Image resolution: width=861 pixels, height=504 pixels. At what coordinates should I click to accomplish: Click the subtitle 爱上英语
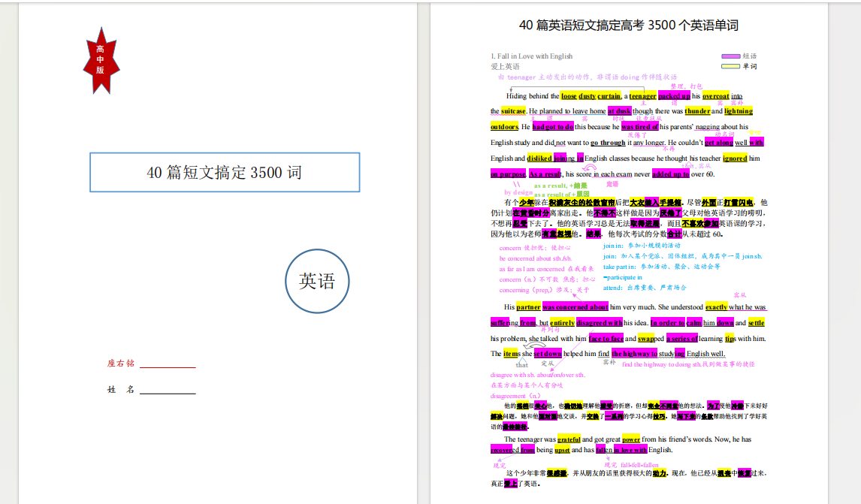[505, 66]
